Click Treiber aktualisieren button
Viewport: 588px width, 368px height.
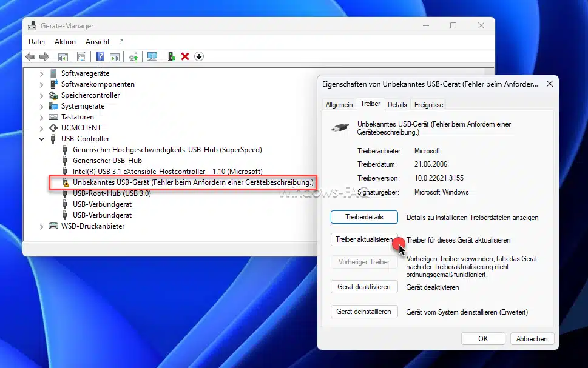(x=364, y=239)
